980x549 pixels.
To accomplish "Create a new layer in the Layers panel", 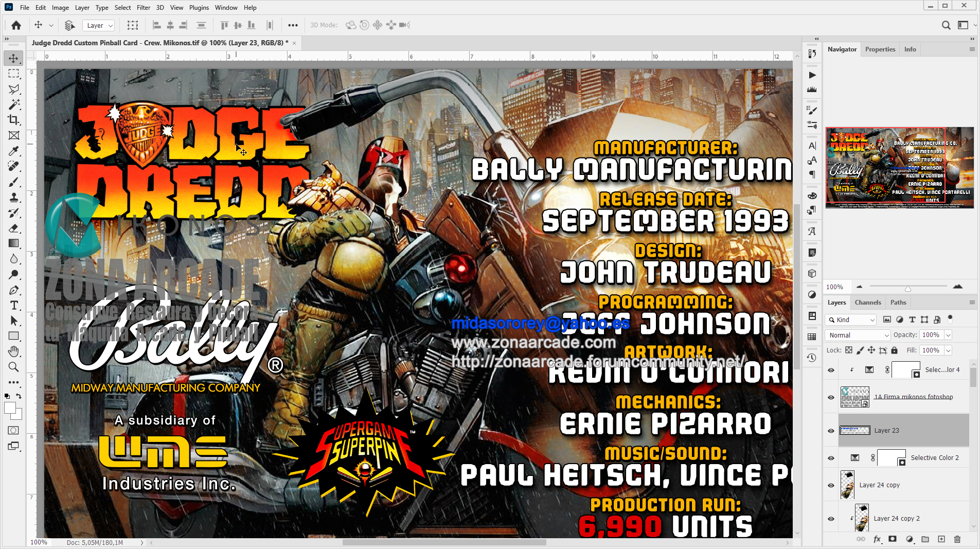I will (941, 539).
